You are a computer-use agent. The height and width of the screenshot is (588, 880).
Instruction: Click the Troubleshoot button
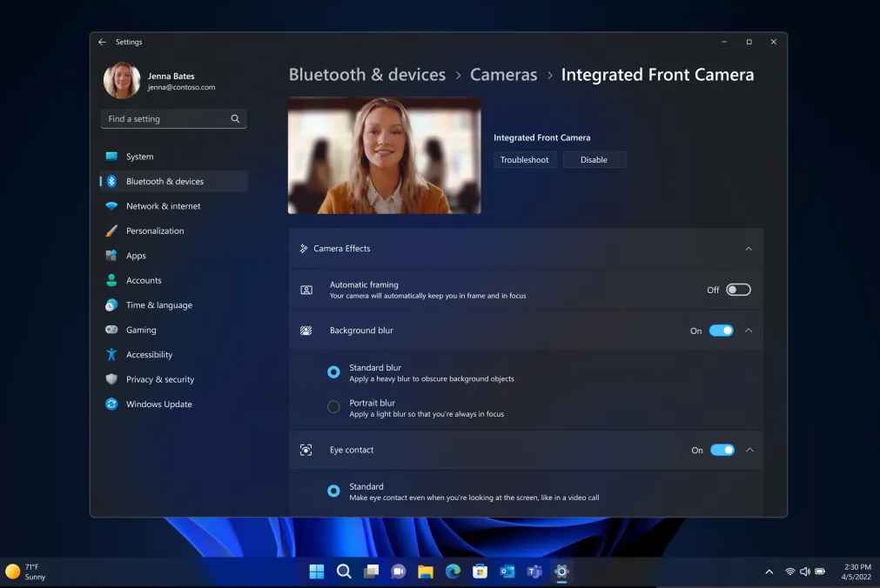pos(524,159)
